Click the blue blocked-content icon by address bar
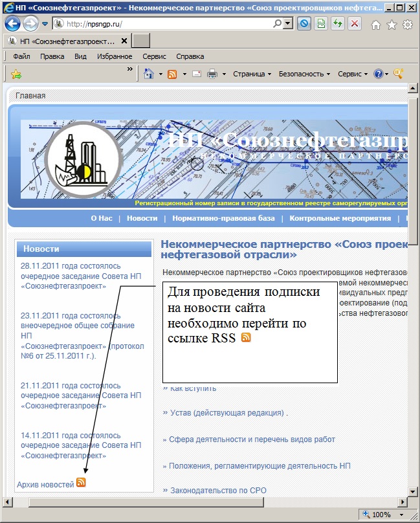420x523 pixels. tap(304, 24)
